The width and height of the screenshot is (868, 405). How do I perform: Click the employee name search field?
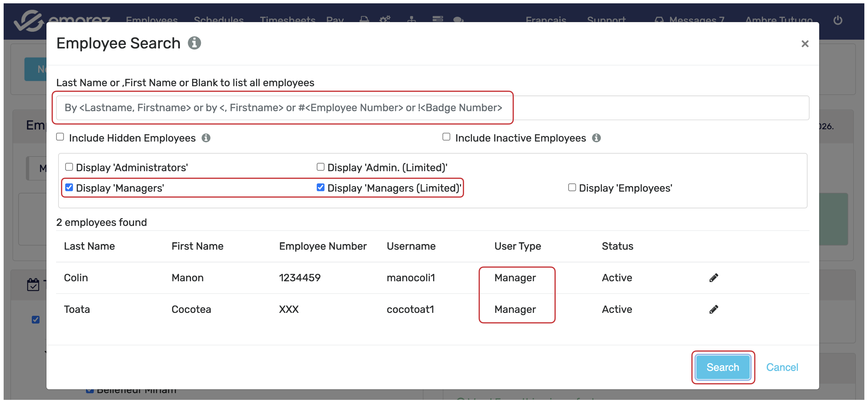point(432,108)
